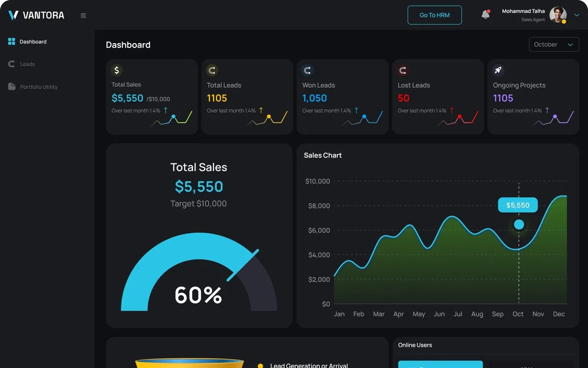Collapse sidebar with the hamburger menu icon
Image resolution: width=588 pixels, height=368 pixels.
pyautogui.click(x=83, y=16)
